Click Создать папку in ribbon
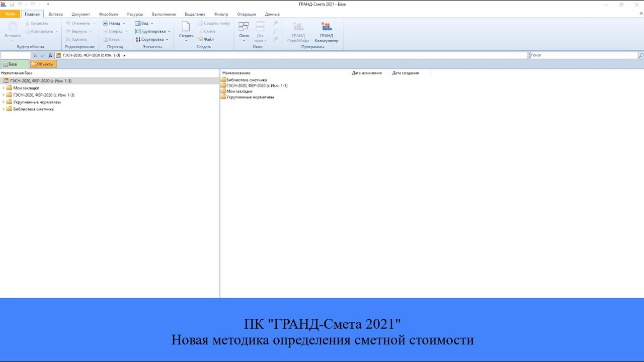The height and width of the screenshot is (362, 644). [x=214, y=23]
